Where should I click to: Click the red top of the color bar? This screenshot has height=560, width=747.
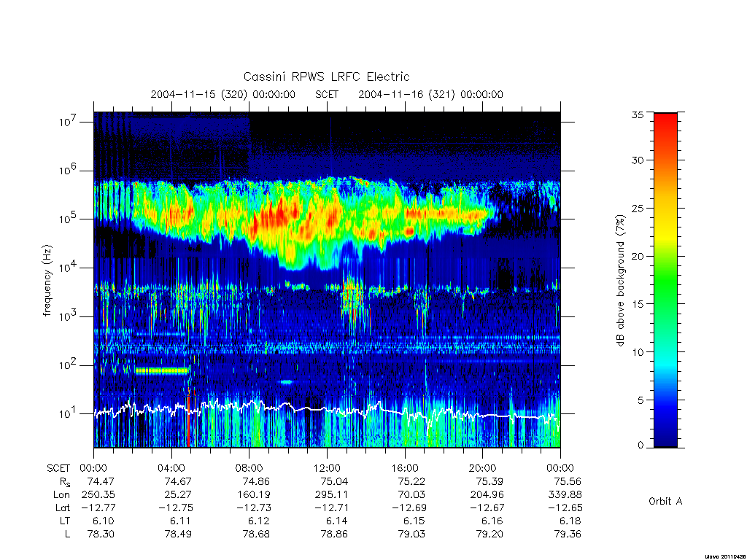pyautogui.click(x=665, y=125)
